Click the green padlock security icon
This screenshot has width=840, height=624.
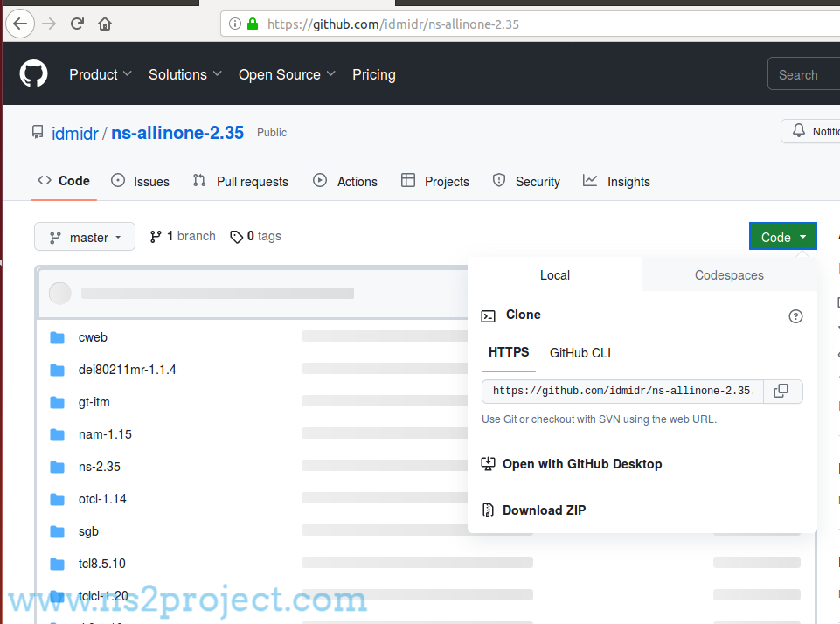pyautogui.click(x=253, y=24)
